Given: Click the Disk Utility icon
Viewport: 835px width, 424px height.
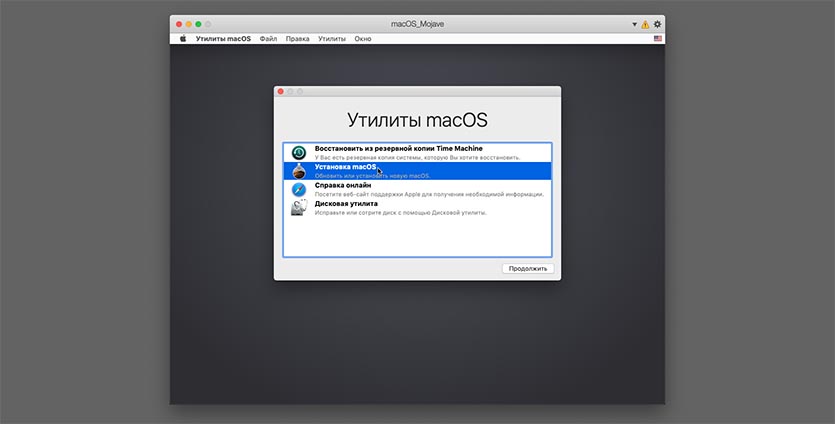Looking at the screenshot, I should 299,208.
